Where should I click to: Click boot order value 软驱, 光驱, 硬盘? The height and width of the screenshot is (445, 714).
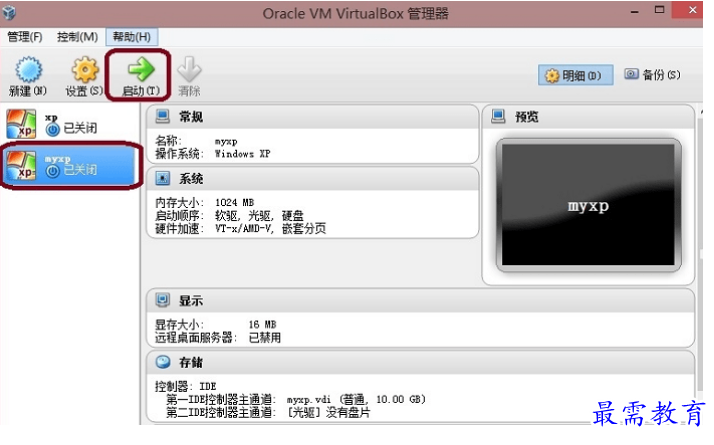[x=259, y=215]
